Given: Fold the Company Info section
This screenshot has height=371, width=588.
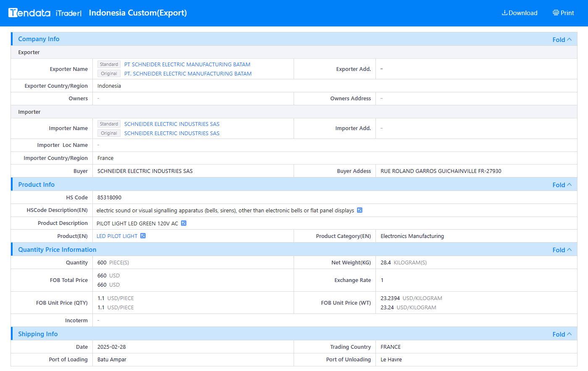Looking at the screenshot, I should [x=562, y=39].
